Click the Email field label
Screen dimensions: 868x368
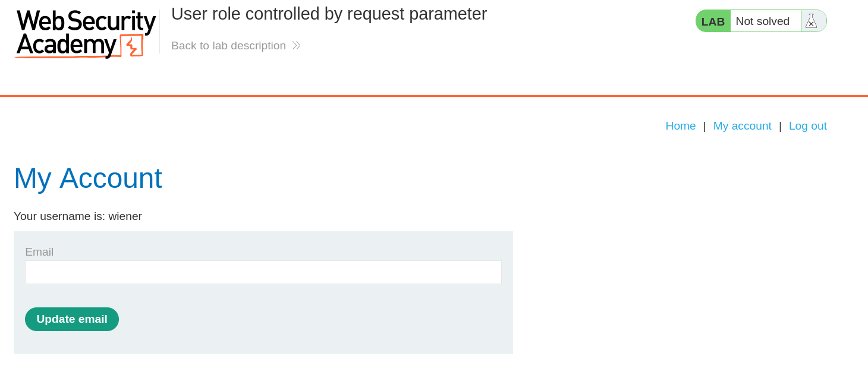click(39, 251)
